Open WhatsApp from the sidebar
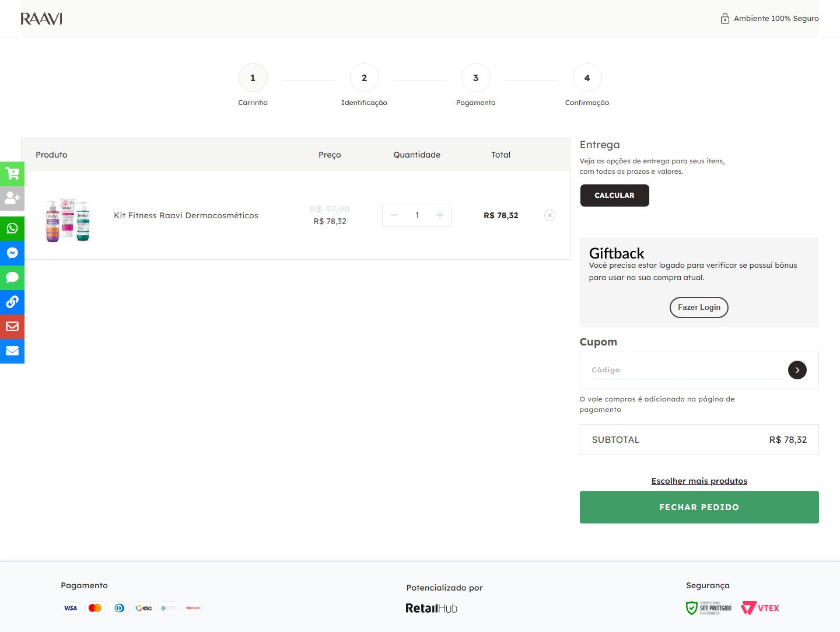 pos(12,228)
